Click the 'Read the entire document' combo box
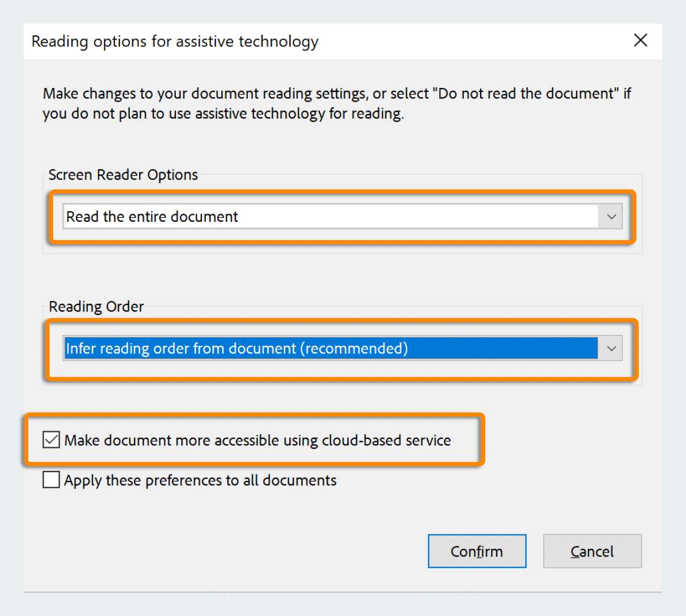686x616 pixels. click(331, 217)
